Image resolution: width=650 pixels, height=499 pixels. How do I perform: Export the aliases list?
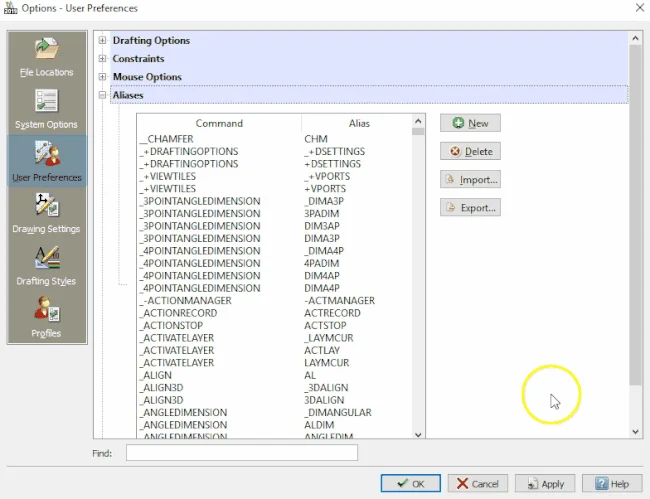coord(470,208)
